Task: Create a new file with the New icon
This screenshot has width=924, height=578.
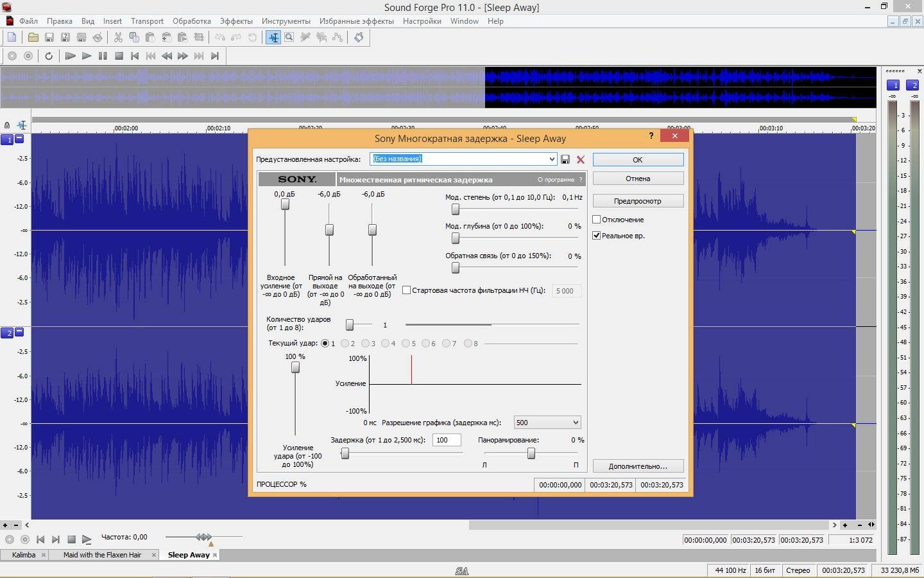Action: [12, 37]
